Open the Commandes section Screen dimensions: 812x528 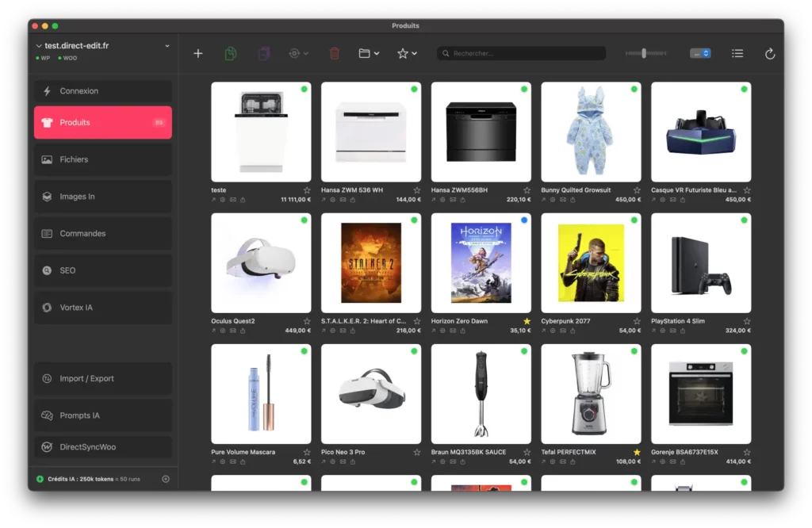pyautogui.click(x=103, y=233)
